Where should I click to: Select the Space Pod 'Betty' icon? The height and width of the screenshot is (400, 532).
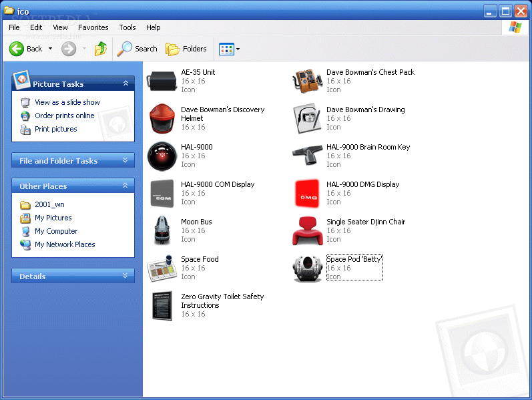307,268
